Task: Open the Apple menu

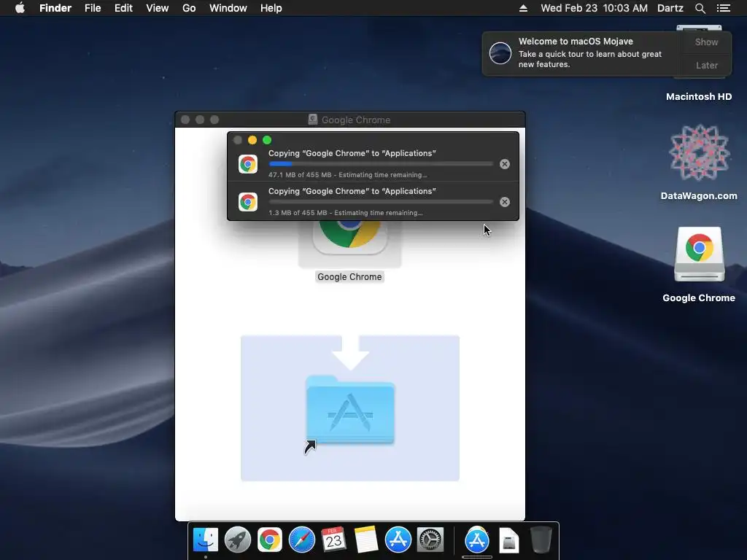Action: pos(20,8)
